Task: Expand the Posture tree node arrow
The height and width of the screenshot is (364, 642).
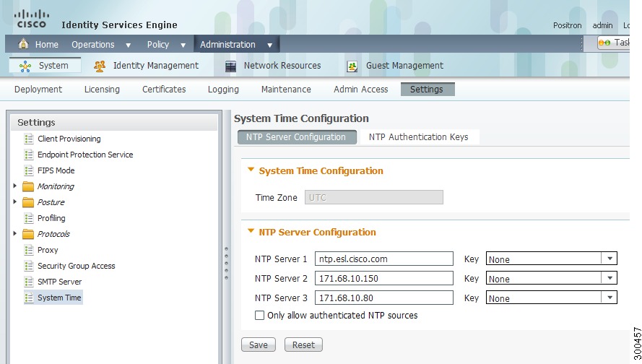Action: click(14, 201)
